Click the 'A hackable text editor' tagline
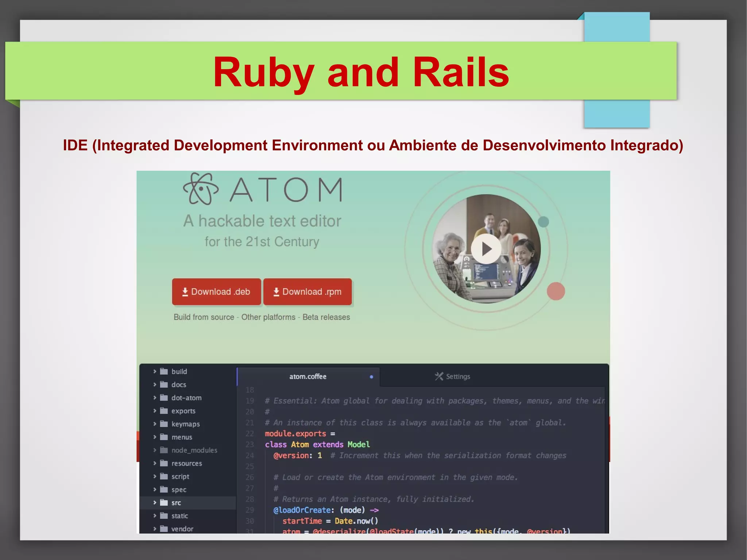747x560 pixels. [x=262, y=221]
